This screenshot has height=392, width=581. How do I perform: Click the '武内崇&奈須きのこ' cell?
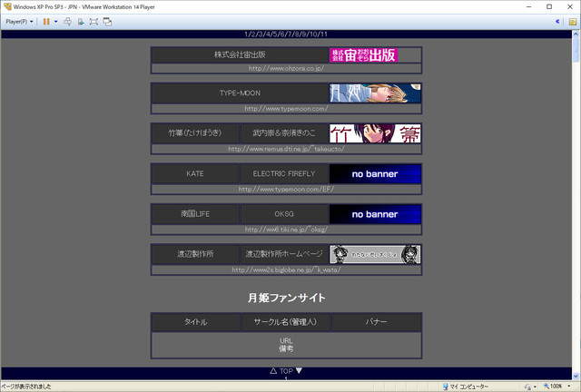click(x=284, y=133)
